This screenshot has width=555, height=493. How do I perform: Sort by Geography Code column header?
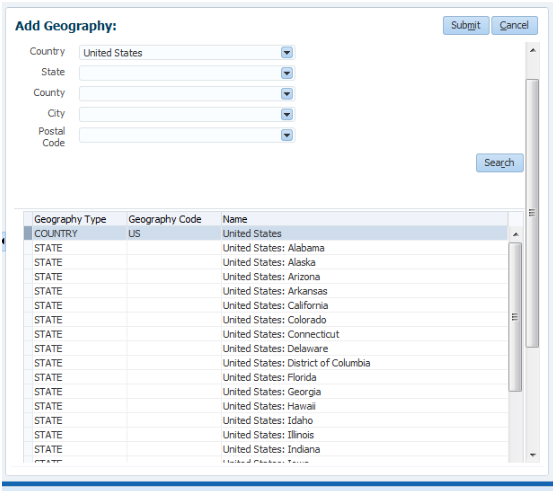click(x=174, y=219)
